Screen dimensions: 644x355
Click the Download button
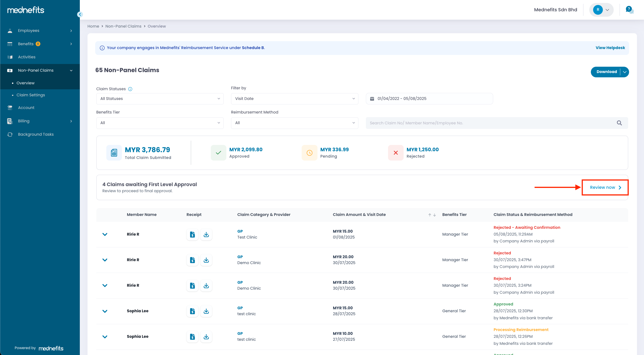606,72
